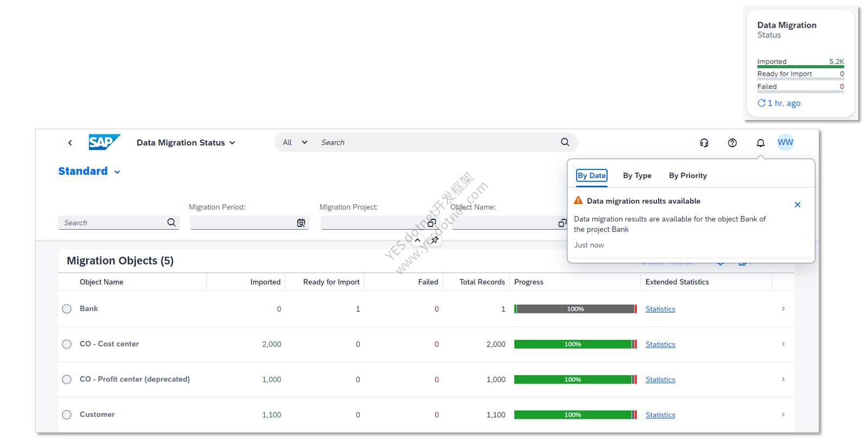Pin the header with the pin icon
This screenshot has height=442, width=868.
435,240
